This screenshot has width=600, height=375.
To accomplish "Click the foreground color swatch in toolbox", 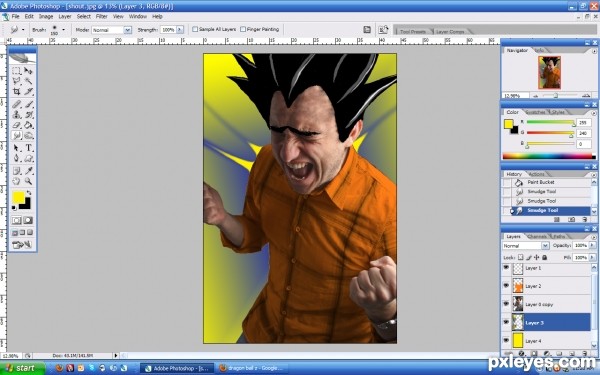I will pyautogui.click(x=18, y=197).
